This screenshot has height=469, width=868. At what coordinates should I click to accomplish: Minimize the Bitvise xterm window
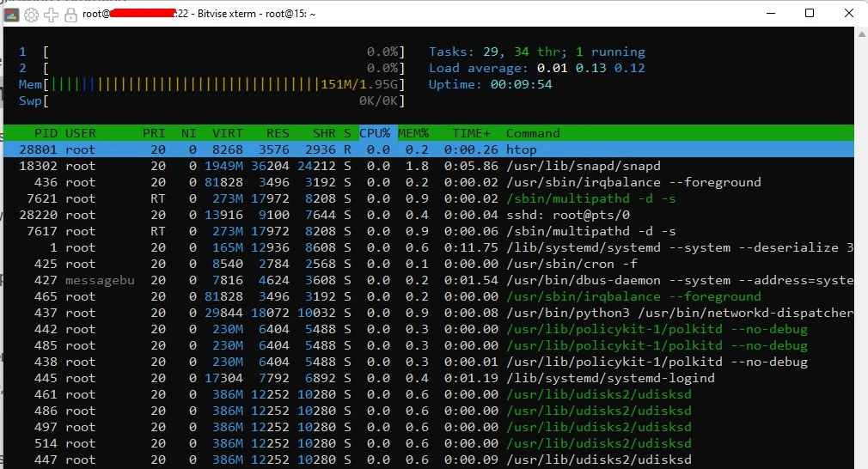[771, 13]
